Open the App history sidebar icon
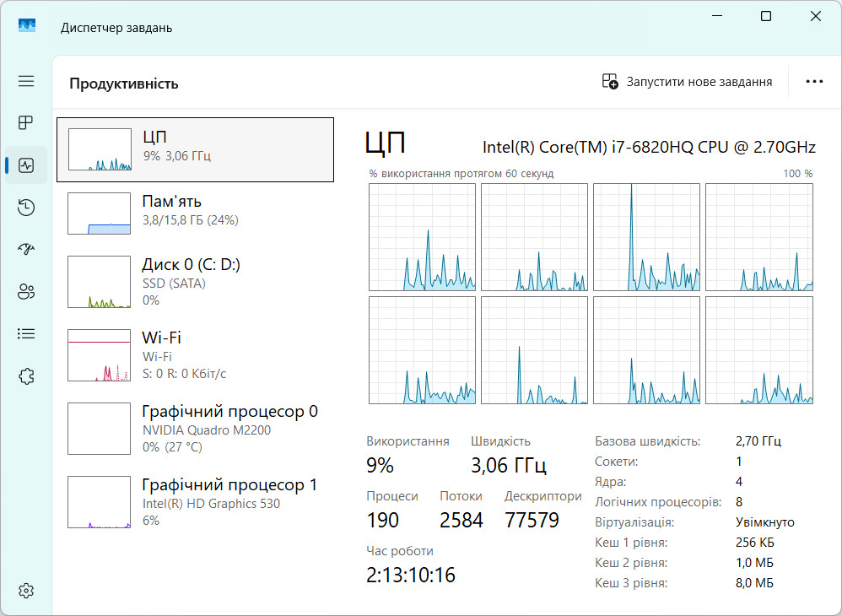The image size is (842, 616). [26, 208]
